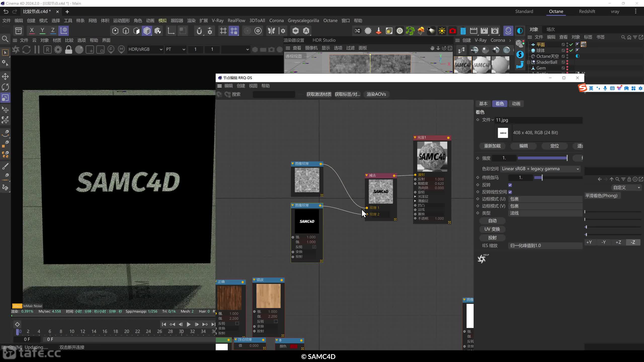Viewport: 644px width, 362px height.
Task: Collapse the 减去 node triangle
Action: 367,175
